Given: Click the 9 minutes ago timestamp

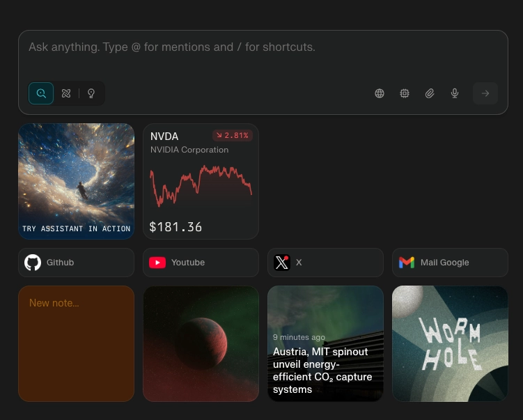Looking at the screenshot, I should click(x=299, y=337).
